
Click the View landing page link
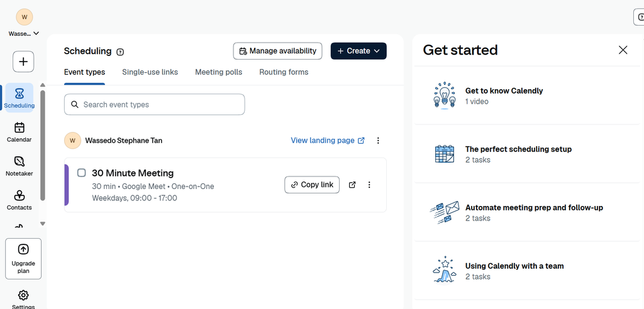pyautogui.click(x=328, y=140)
